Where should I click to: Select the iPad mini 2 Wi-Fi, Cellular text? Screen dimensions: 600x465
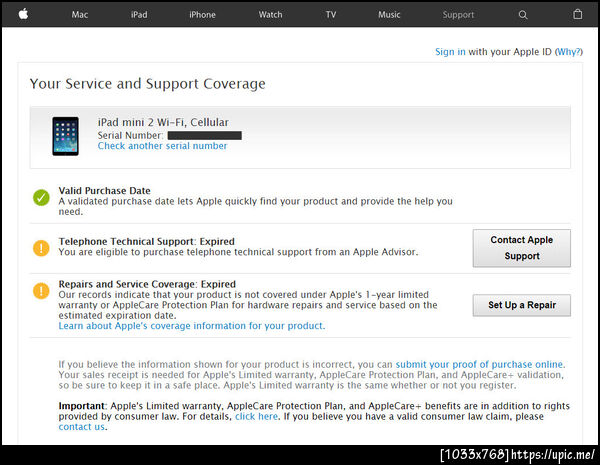click(163, 122)
